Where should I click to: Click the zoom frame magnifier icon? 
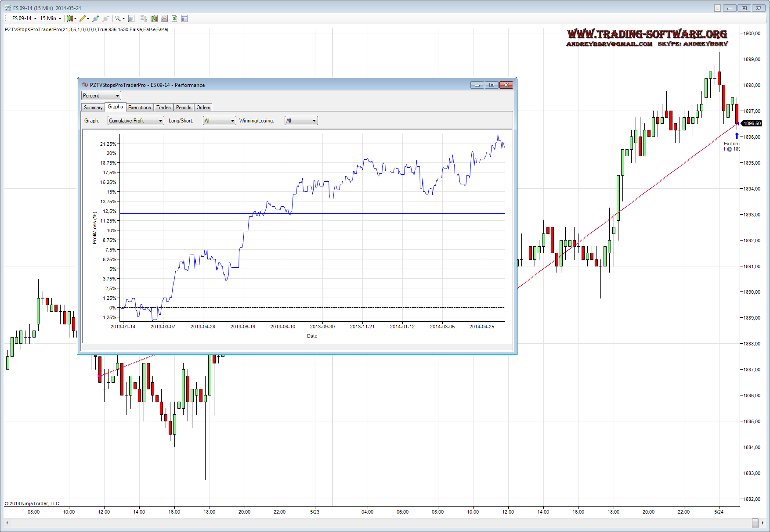tap(131, 18)
